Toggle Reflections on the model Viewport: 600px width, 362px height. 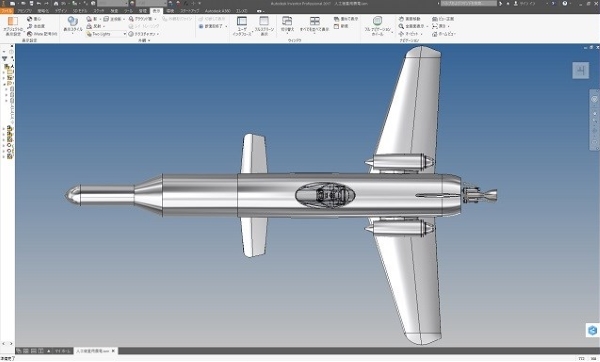tap(95, 26)
